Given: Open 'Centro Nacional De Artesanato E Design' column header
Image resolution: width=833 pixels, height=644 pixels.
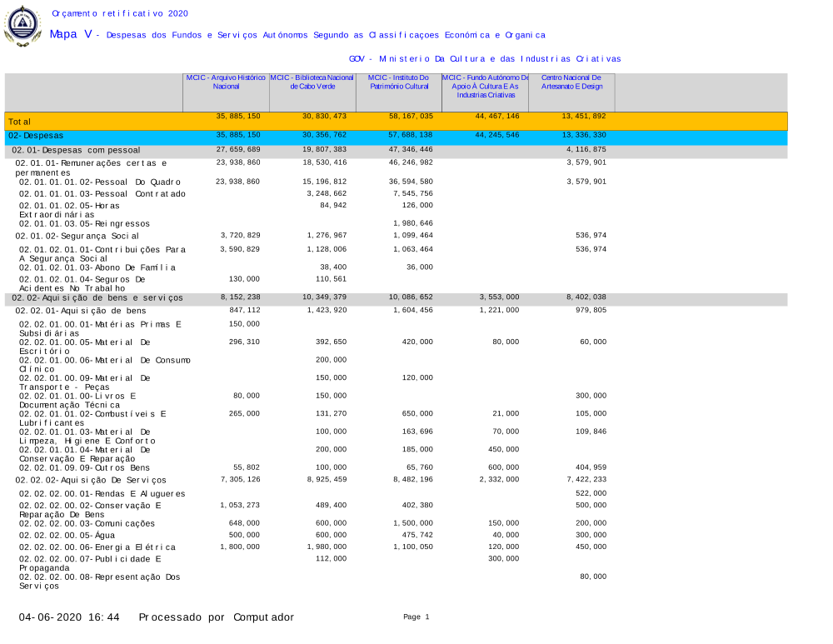Looking at the screenshot, I should 571,82.
